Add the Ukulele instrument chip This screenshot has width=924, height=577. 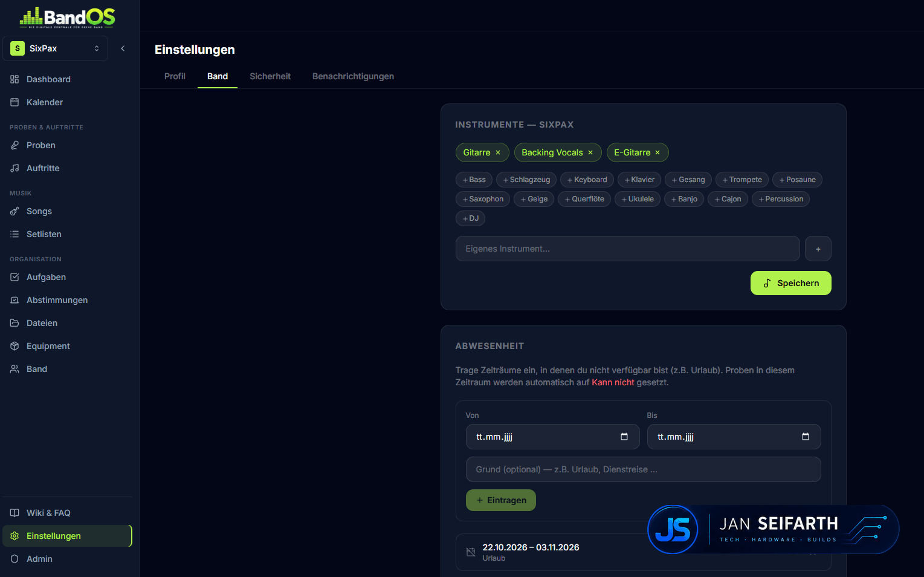[x=638, y=199]
